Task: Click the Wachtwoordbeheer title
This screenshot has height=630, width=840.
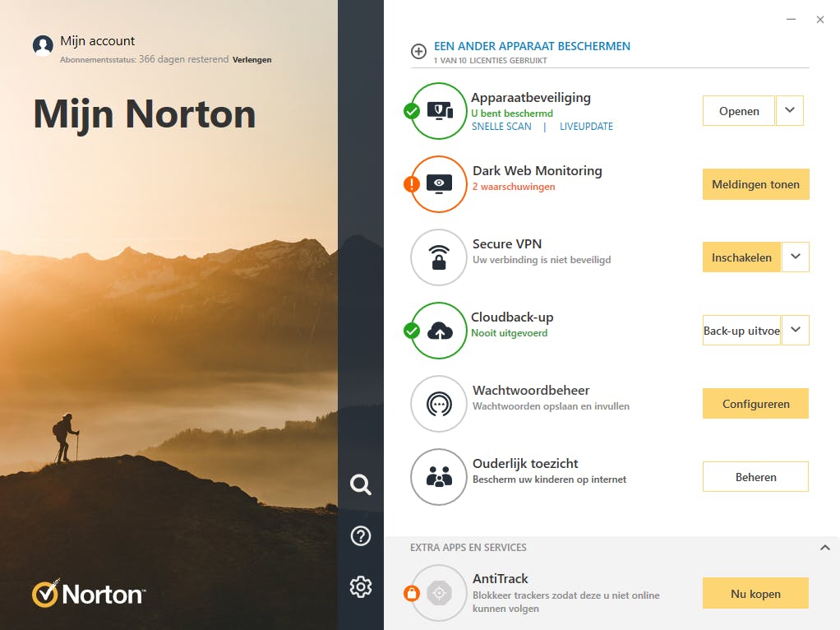Action: (x=530, y=391)
